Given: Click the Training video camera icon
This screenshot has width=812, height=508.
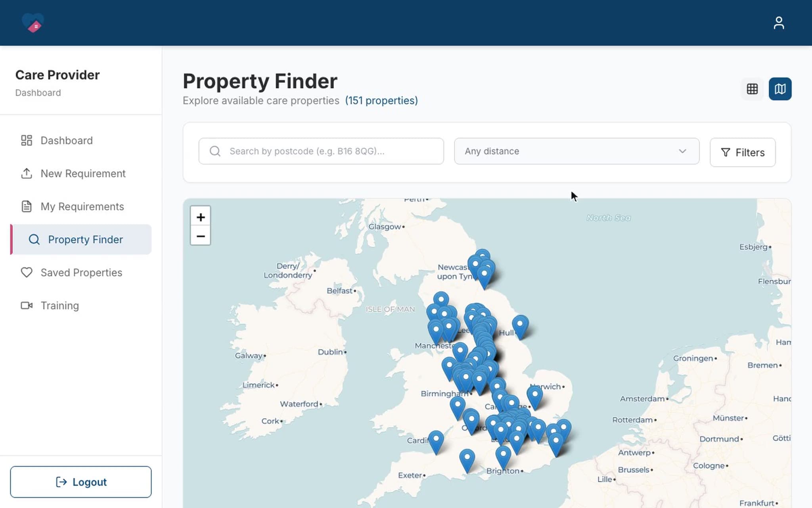Looking at the screenshot, I should point(27,306).
